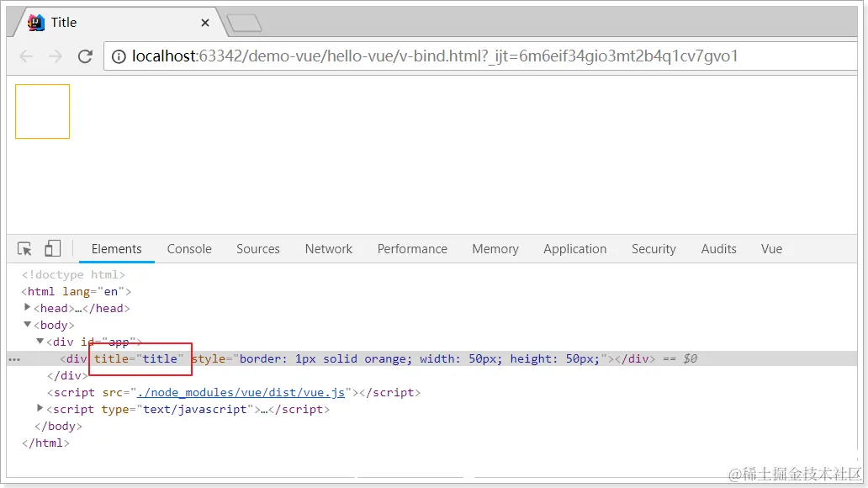Collapse the body node
Viewport: 868px width, 488px height.
click(27, 324)
